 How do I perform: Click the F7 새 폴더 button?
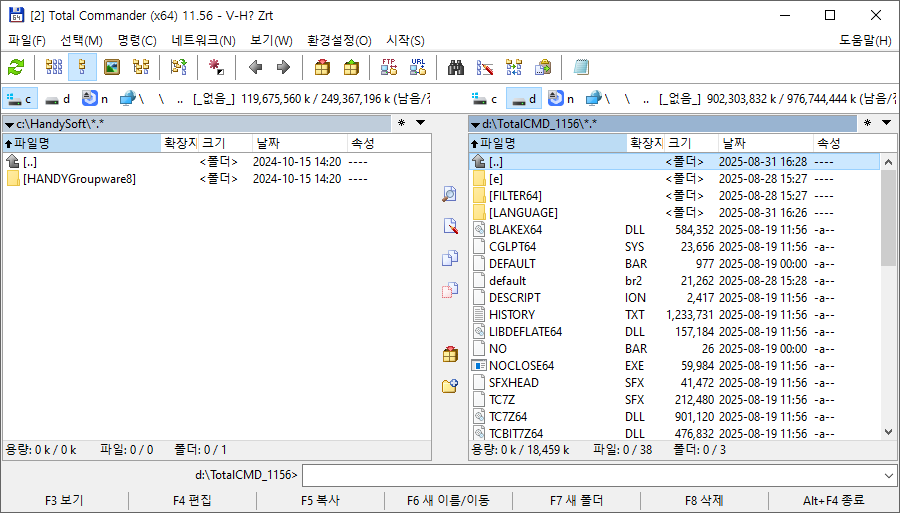[x=576, y=500]
